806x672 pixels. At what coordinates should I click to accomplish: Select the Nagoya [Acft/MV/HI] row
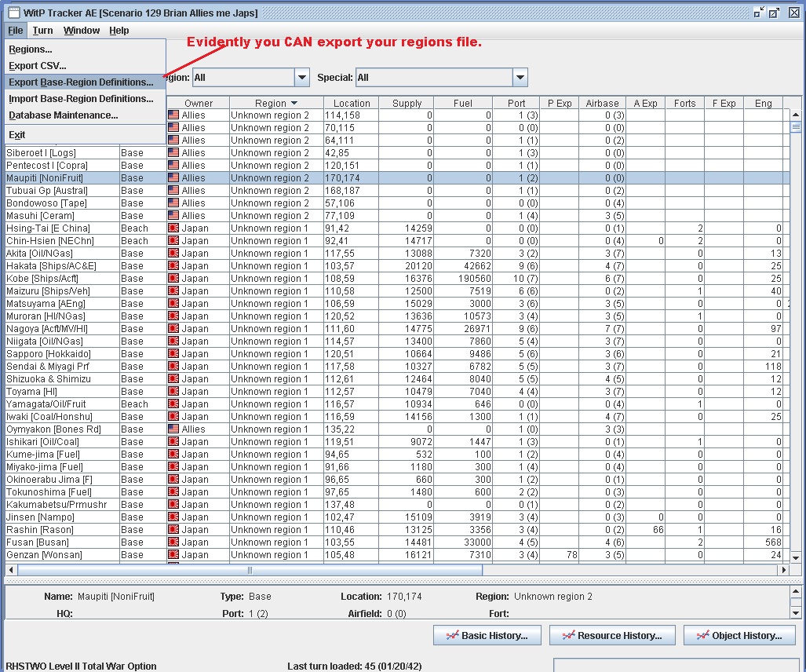coord(397,329)
